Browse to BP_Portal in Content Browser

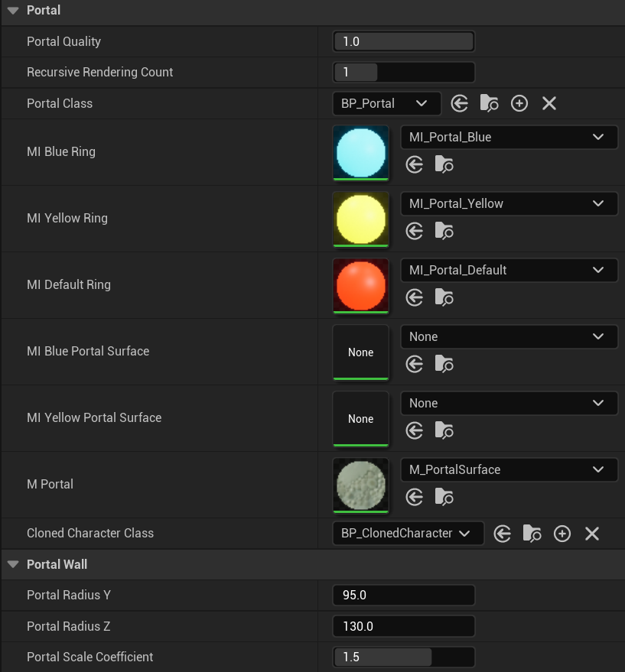coord(489,104)
